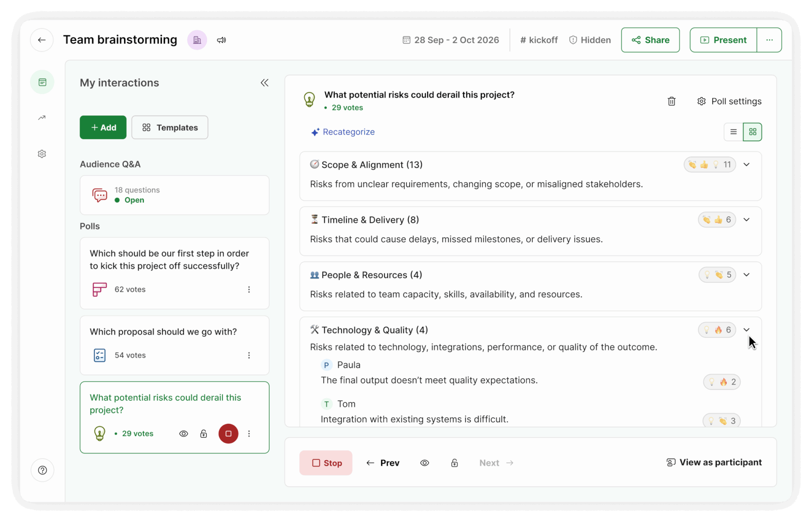Open options menu for 62 votes poll
This screenshot has height=522, width=812.
pyautogui.click(x=249, y=289)
